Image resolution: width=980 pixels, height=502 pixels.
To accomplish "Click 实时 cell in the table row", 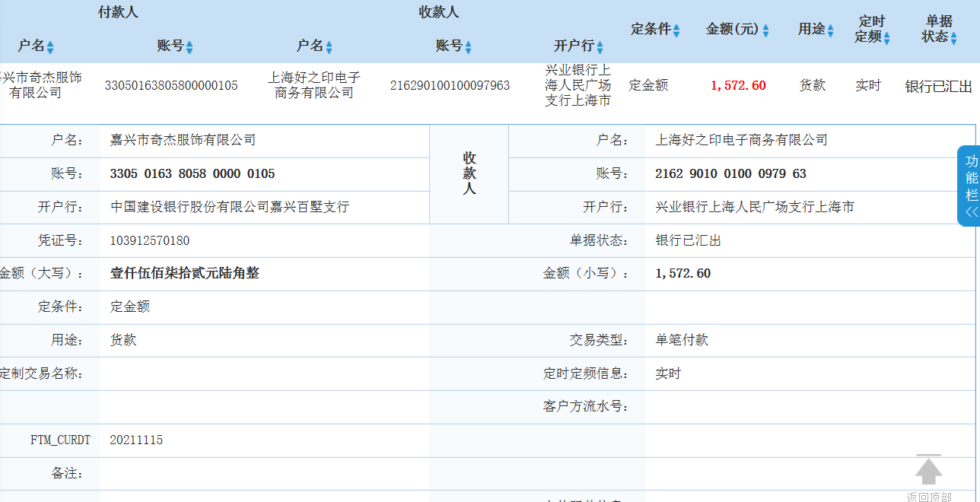I will pos(868,85).
